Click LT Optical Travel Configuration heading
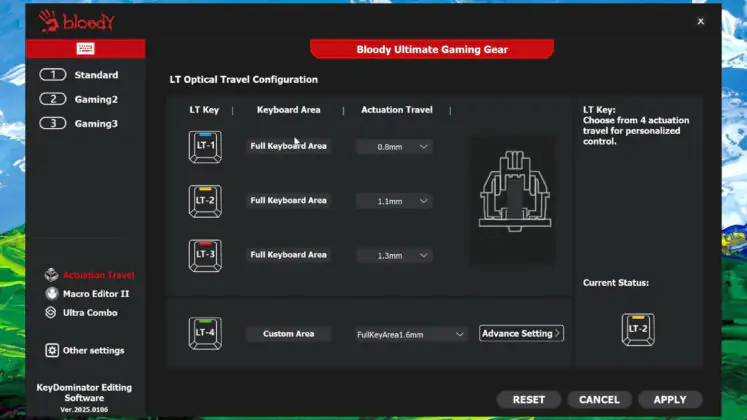The image size is (747, 420). (243, 80)
